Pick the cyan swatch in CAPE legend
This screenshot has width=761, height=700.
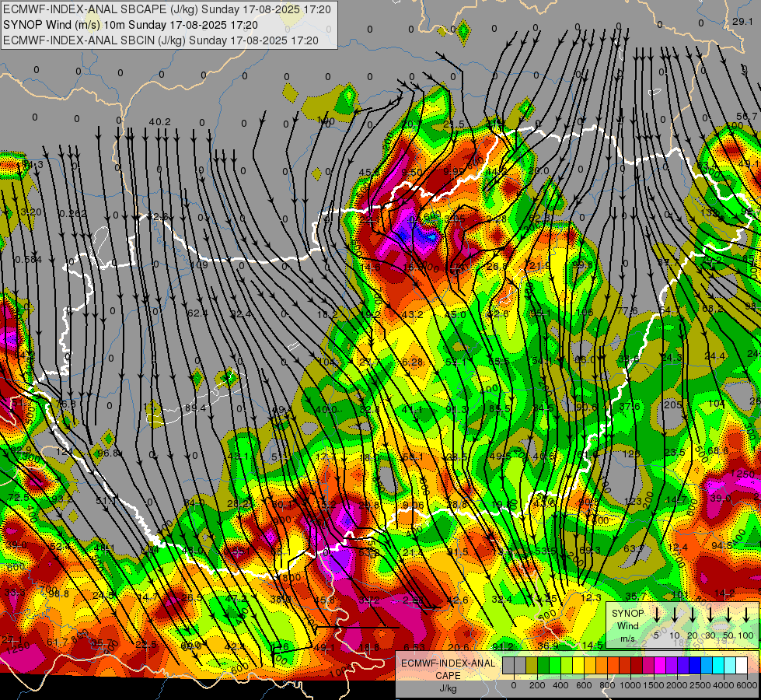pyautogui.click(x=718, y=665)
